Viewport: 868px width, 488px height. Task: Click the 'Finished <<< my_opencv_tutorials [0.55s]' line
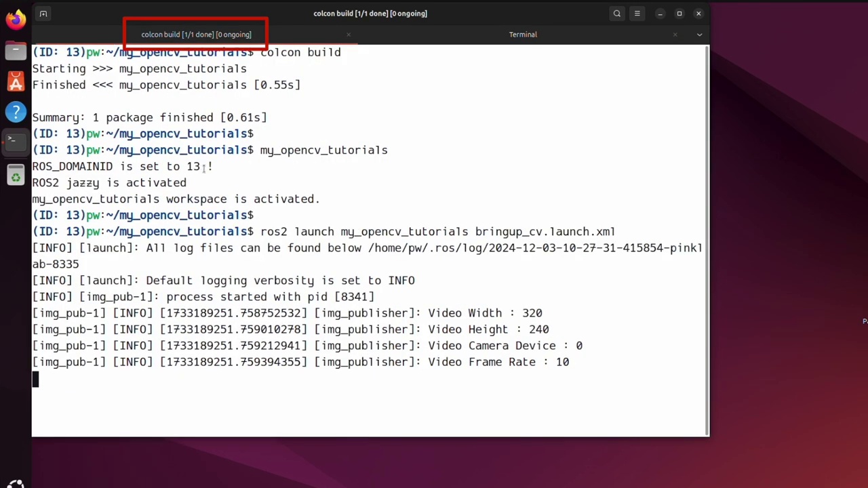[x=166, y=85]
